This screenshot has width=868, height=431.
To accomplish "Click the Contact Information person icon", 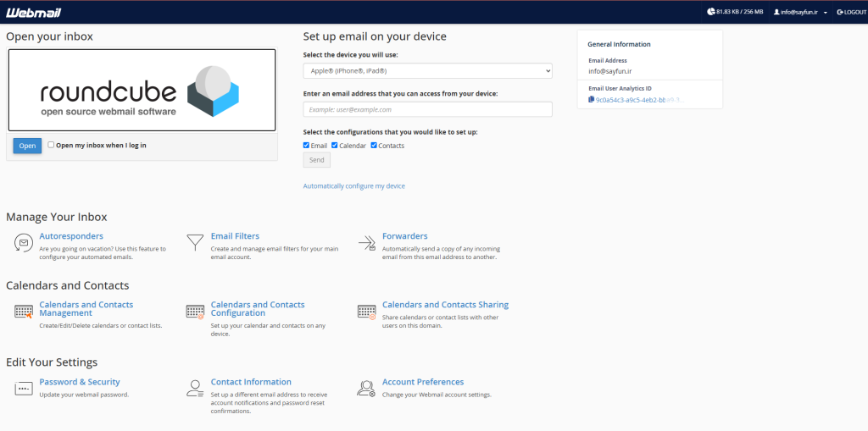I will click(195, 389).
